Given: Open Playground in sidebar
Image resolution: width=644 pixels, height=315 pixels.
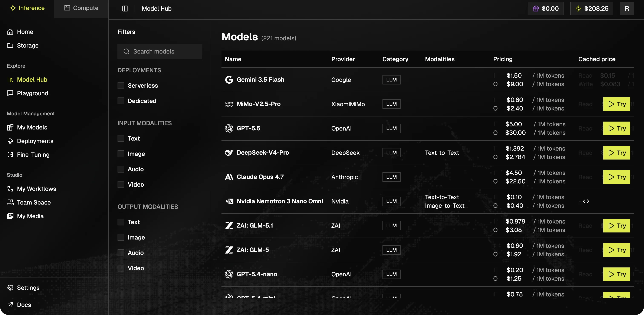Looking at the screenshot, I should [x=27, y=93].
